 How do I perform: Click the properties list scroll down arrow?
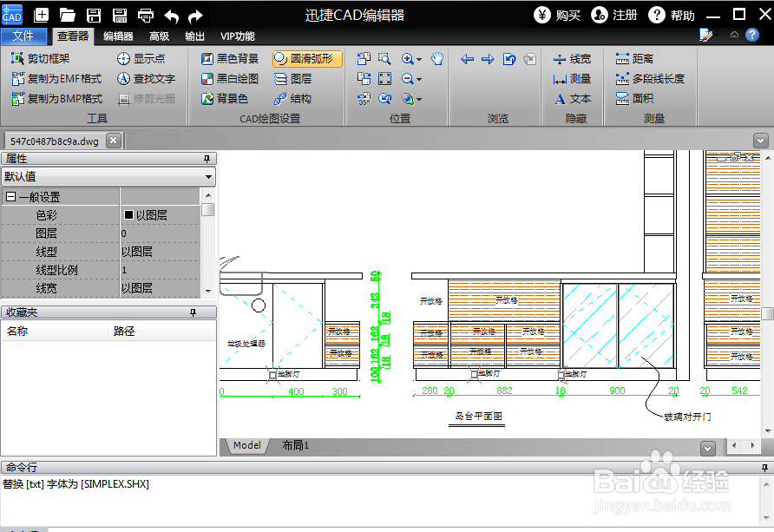pyautogui.click(x=208, y=292)
